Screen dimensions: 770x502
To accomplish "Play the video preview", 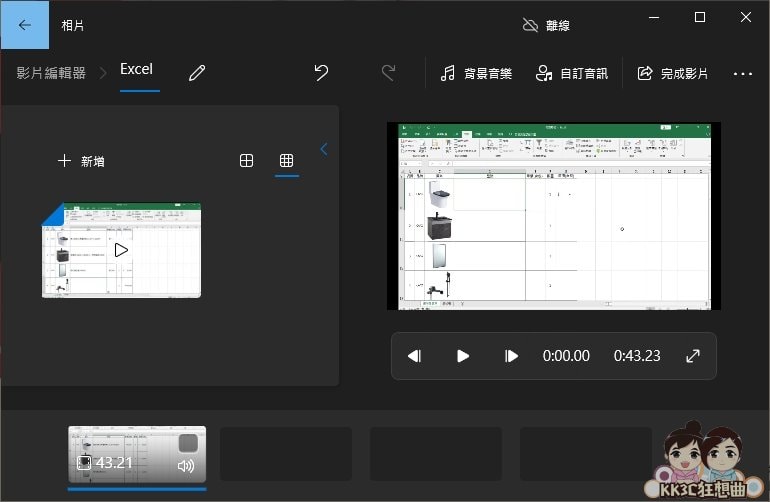I will pyautogui.click(x=463, y=356).
